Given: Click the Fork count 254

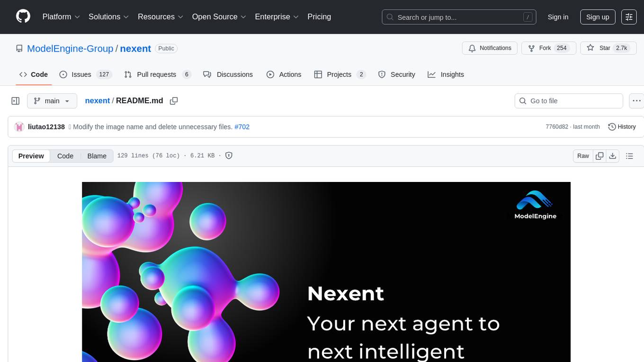Looking at the screenshot, I should [x=562, y=48].
